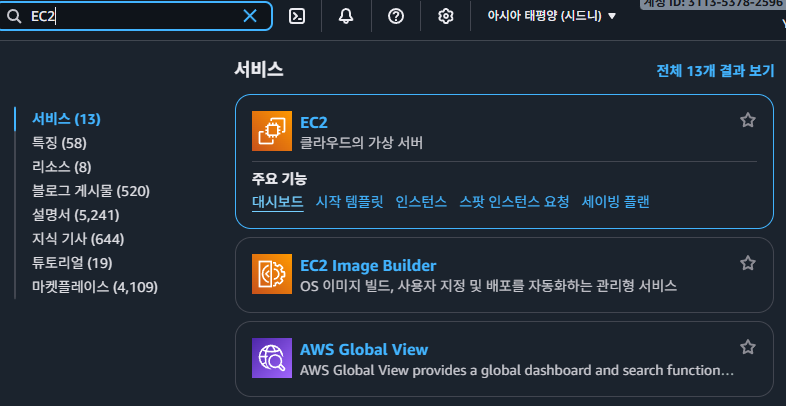This screenshot has width=786, height=406.
Task: Open the EC2 Image Builder title link
Action: (x=368, y=265)
